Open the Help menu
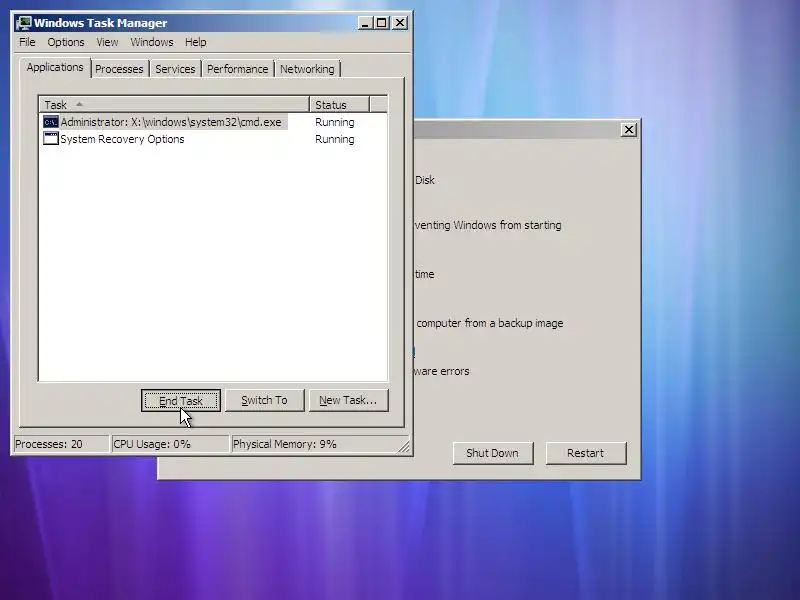 point(195,42)
